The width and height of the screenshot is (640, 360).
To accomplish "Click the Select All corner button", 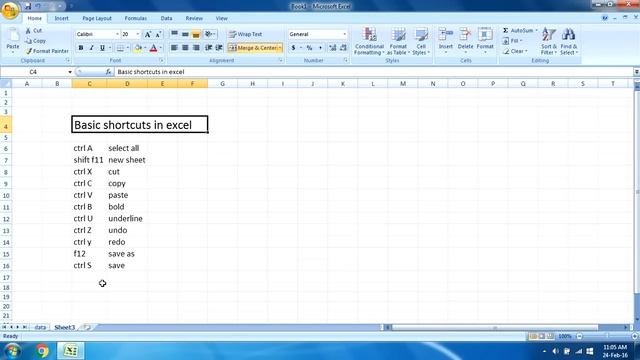I will 6,84.
